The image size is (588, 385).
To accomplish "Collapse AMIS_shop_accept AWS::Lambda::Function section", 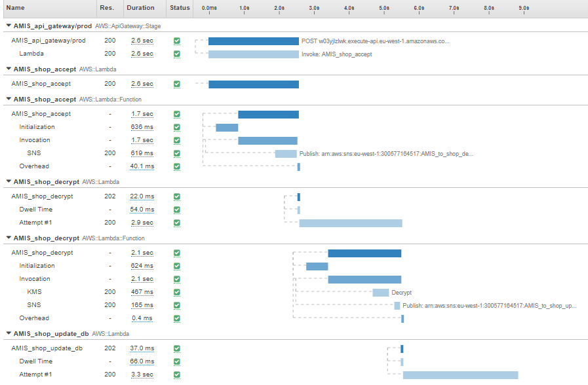I will pyautogui.click(x=9, y=99).
